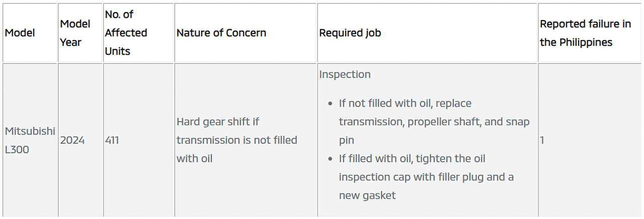Click the "If not filled with oil, replace" line
The width and height of the screenshot is (644, 219).
405,103
